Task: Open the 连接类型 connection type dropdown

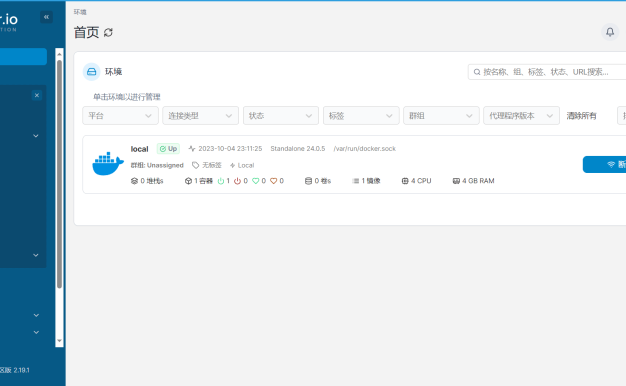Action: coord(200,116)
